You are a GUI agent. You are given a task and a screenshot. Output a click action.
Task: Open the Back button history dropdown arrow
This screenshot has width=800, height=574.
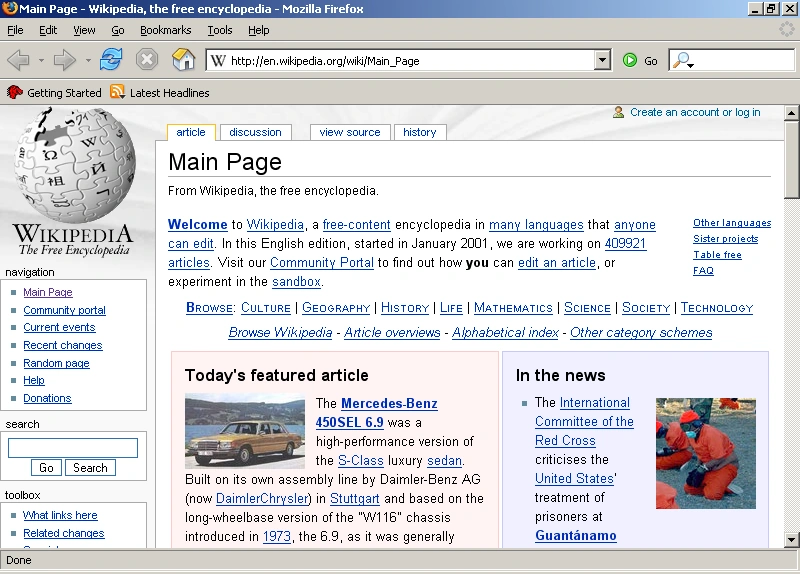41,61
